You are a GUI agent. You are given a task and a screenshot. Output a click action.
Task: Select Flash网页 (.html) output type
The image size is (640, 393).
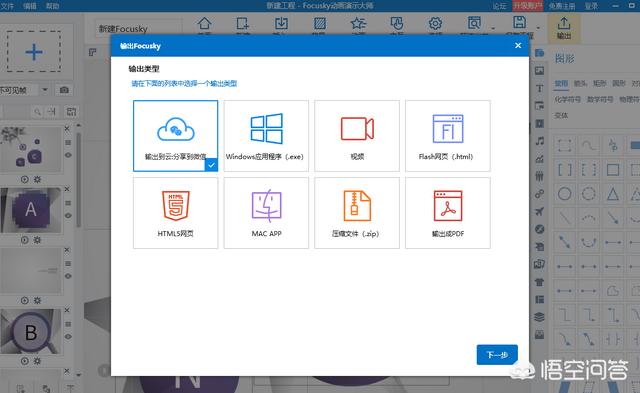(x=448, y=136)
